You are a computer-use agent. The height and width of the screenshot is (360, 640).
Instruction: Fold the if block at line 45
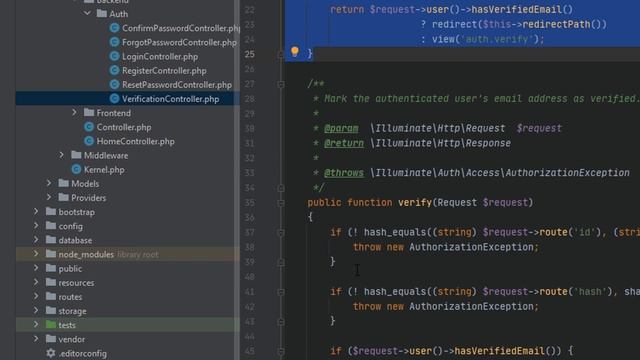(281, 351)
